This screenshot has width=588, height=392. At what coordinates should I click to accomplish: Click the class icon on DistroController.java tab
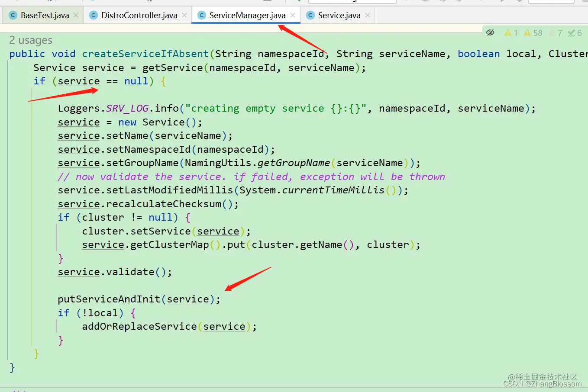click(x=93, y=16)
